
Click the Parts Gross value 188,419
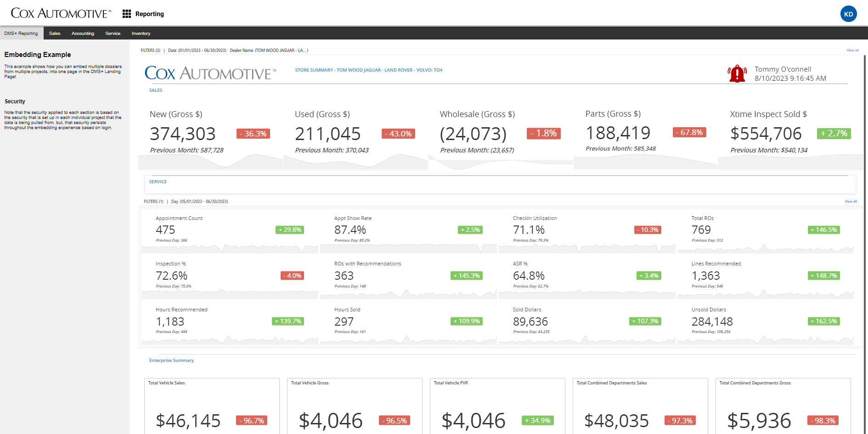[618, 133]
